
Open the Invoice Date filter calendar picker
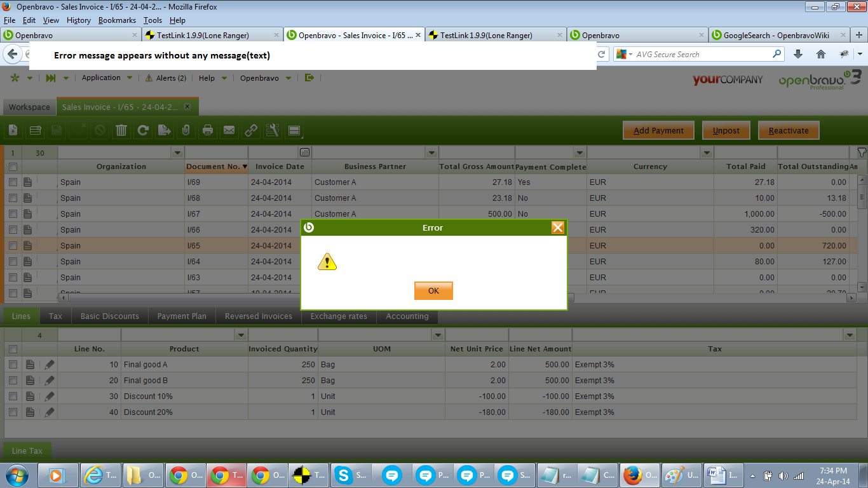pos(305,152)
